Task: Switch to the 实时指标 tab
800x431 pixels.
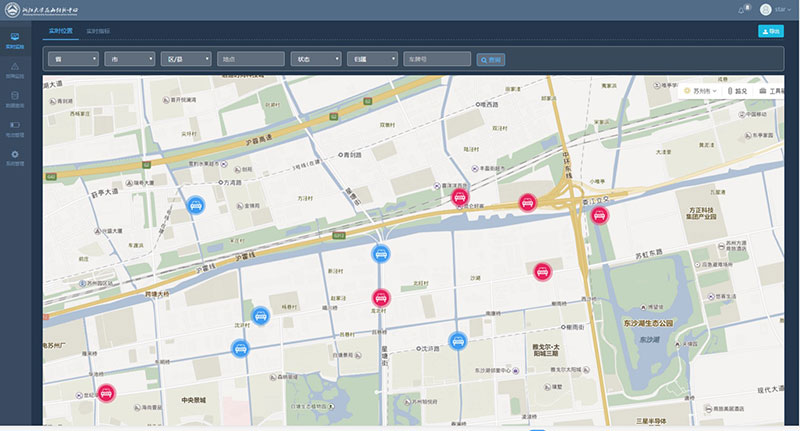Action: pos(98,32)
